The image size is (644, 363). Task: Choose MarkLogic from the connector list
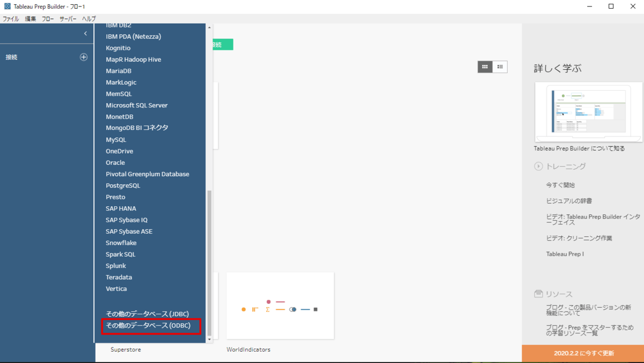pyautogui.click(x=121, y=82)
